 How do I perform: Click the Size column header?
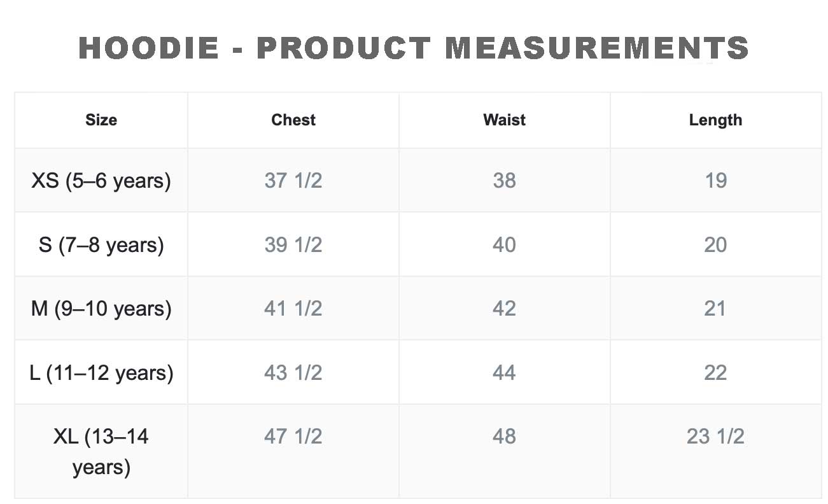pyautogui.click(x=101, y=120)
